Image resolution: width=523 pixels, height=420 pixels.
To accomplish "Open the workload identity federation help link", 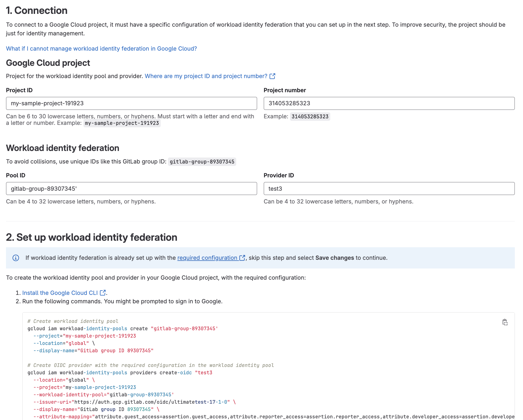I will pyautogui.click(x=101, y=48).
